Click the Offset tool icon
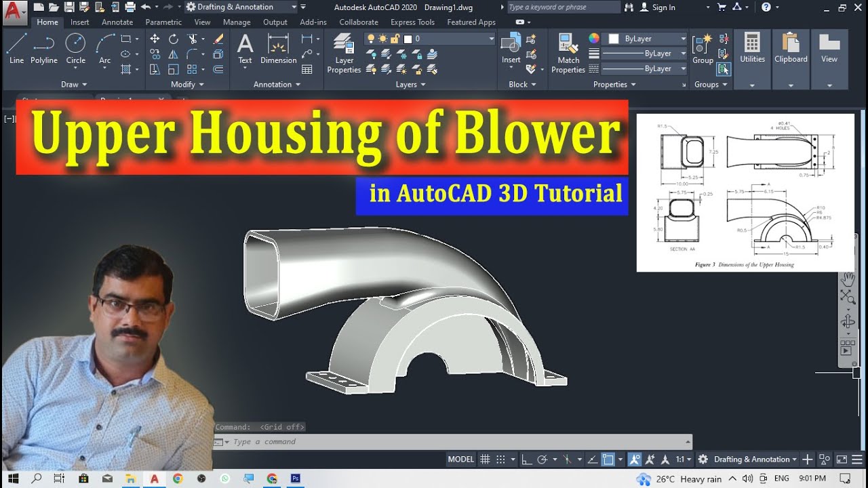868x488 pixels. coord(218,69)
